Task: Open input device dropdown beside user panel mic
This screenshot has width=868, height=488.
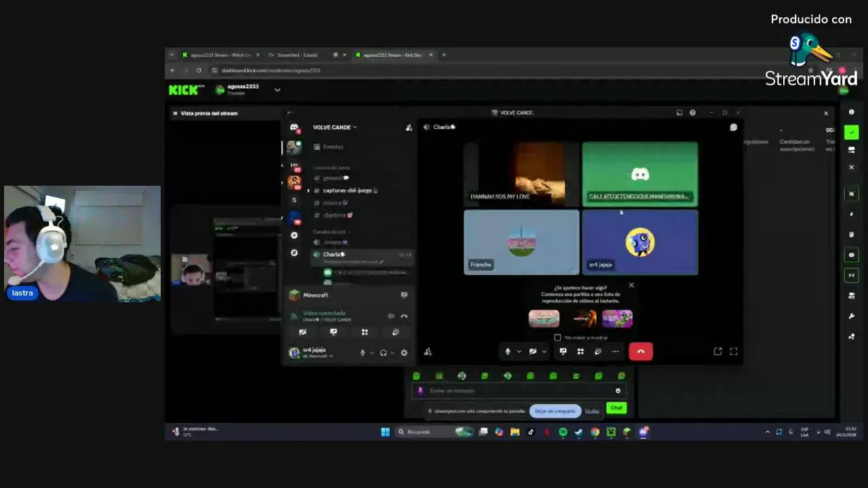Action: coord(371,352)
